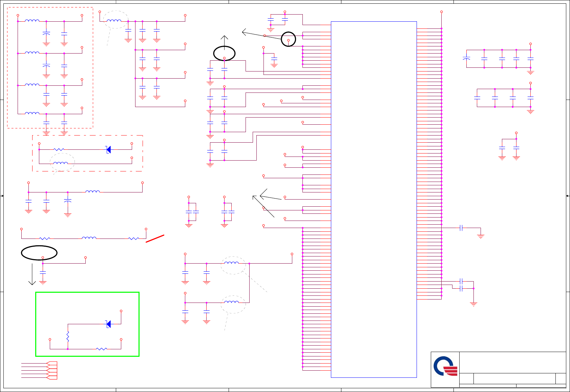Select the curved-plate polarized capacitor in the five-capacitor bank
The image size is (570, 392).
(x=466, y=59)
